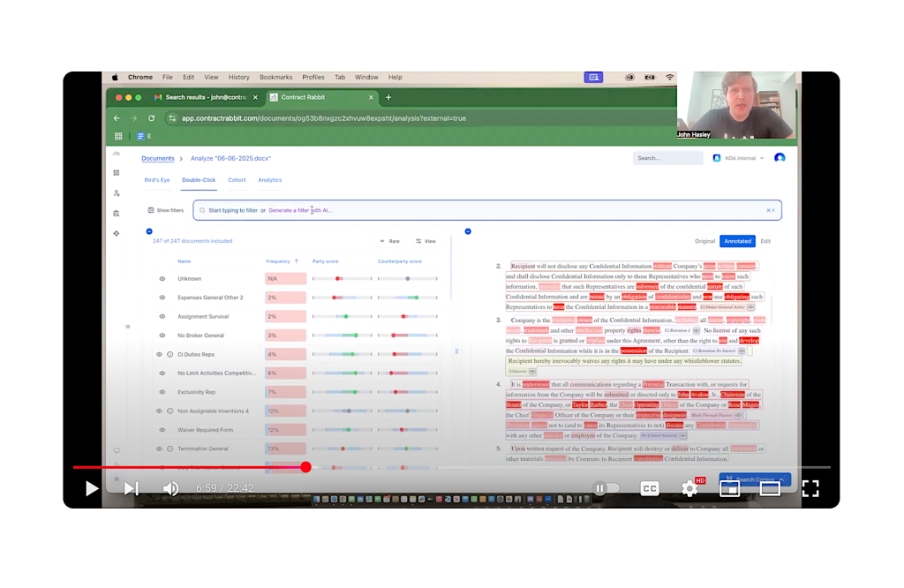Select the Annotated view button
This screenshot has width=904, height=588.
pyautogui.click(x=737, y=241)
